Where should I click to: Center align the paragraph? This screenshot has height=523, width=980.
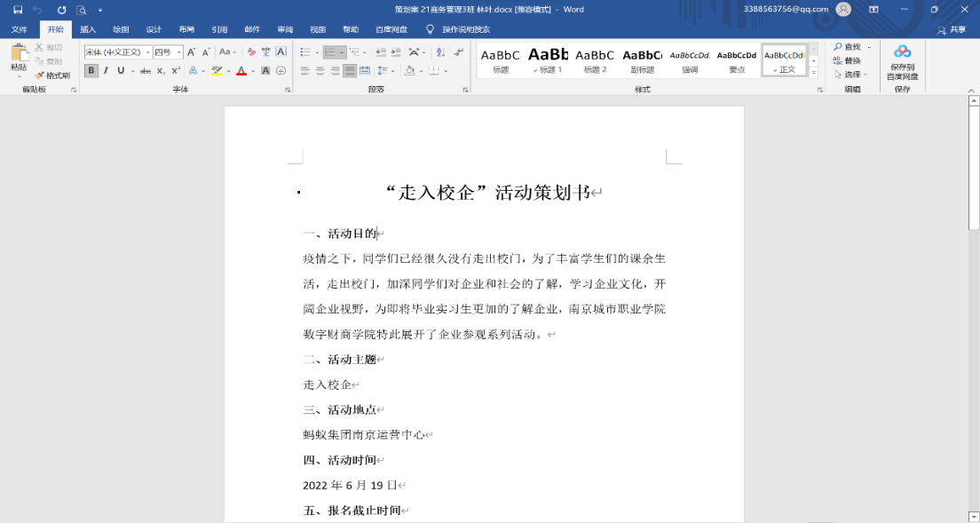tap(320, 71)
